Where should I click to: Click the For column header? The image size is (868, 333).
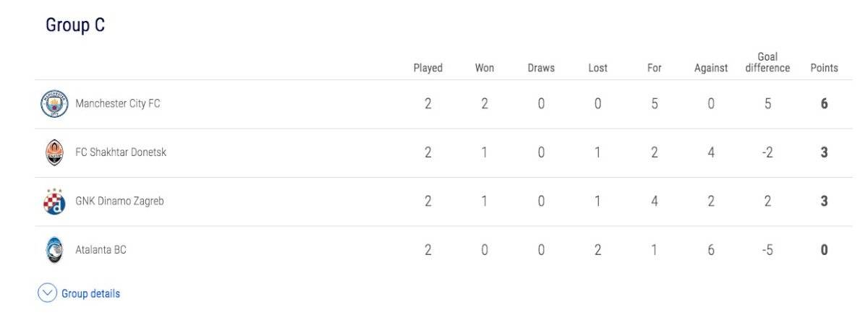click(655, 68)
